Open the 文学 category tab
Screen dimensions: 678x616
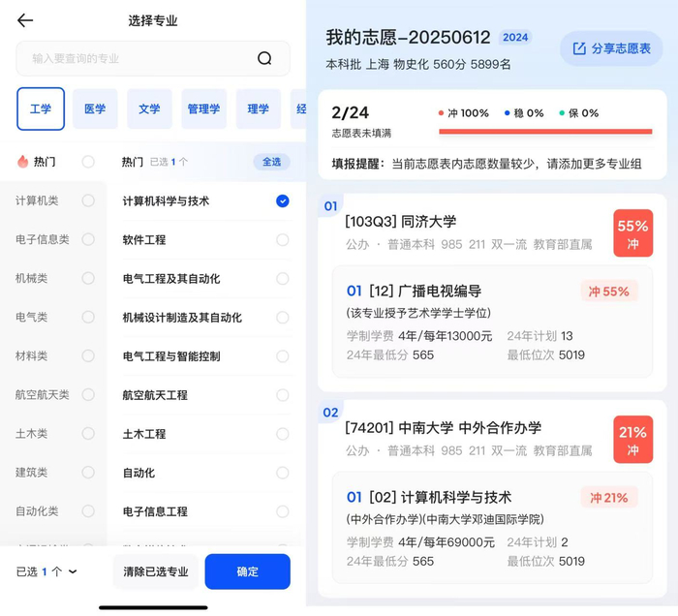(149, 108)
